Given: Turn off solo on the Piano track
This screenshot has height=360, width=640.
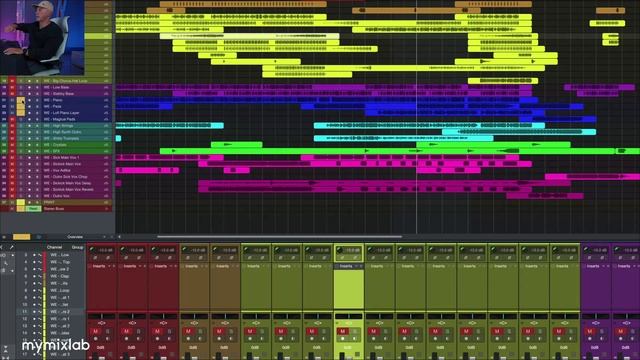Looking at the screenshot, I should coord(21,100).
